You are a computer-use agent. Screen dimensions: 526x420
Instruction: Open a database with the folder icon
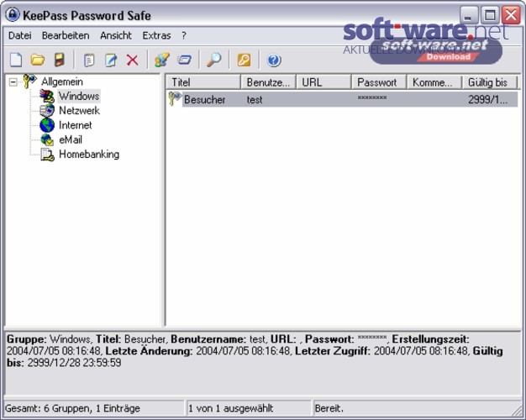point(38,60)
